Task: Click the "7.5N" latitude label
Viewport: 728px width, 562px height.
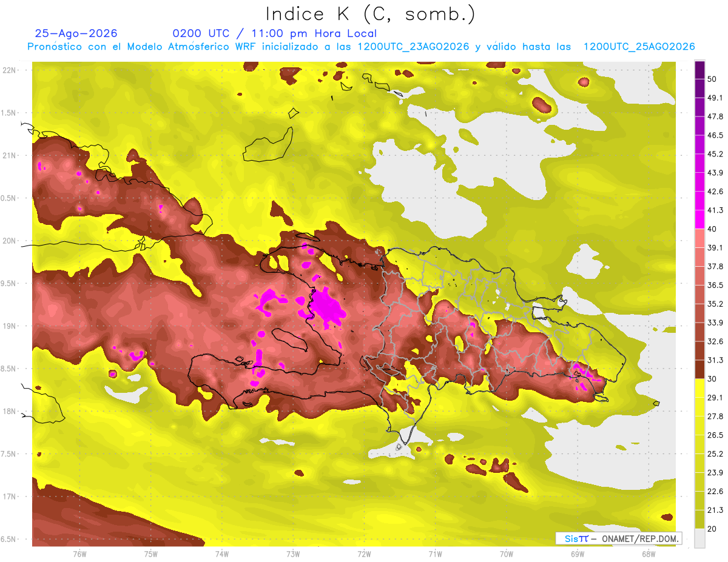Action: (9, 454)
